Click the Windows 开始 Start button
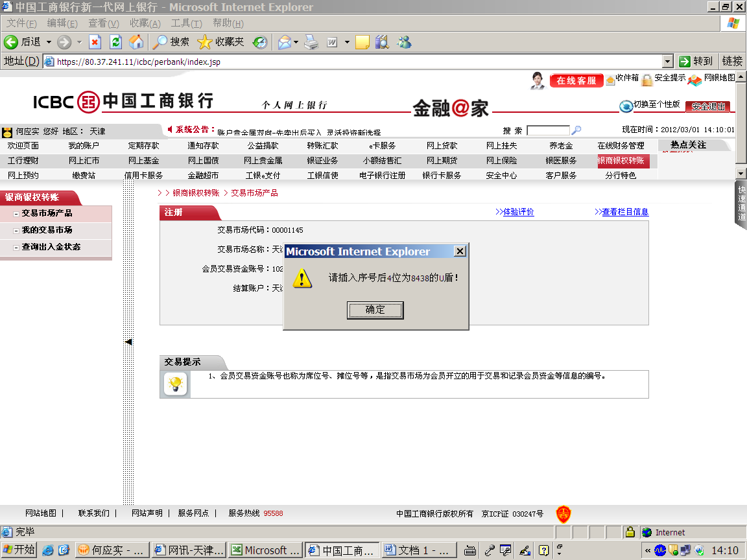The image size is (747, 560). 19,550
